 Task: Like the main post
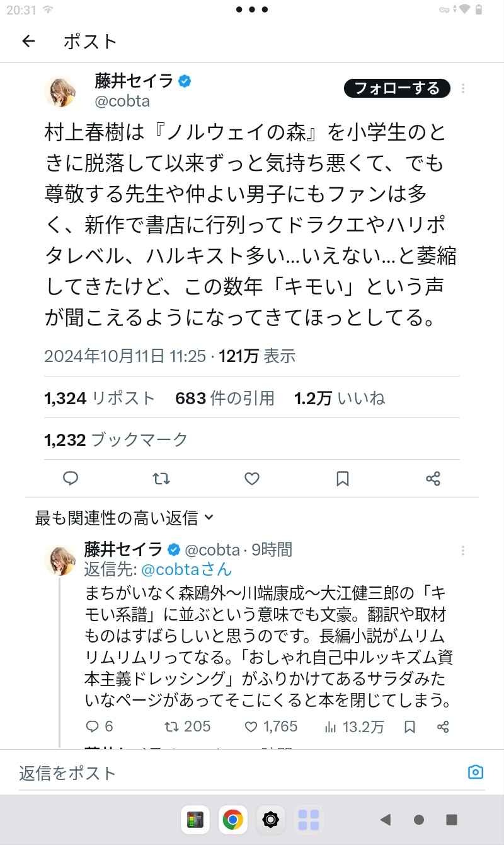point(252,479)
